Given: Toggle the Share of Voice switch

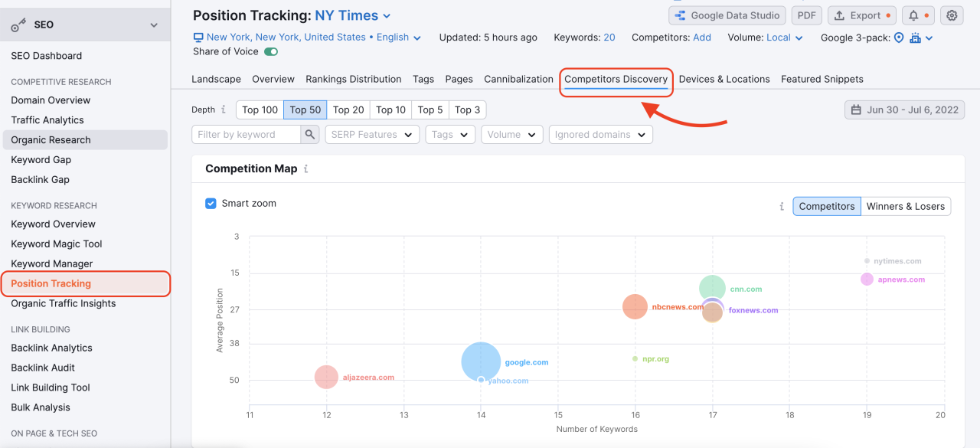Looking at the screenshot, I should [271, 51].
